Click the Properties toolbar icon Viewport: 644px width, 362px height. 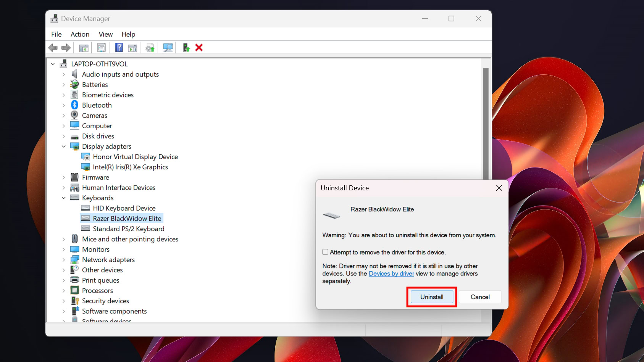pyautogui.click(x=101, y=48)
